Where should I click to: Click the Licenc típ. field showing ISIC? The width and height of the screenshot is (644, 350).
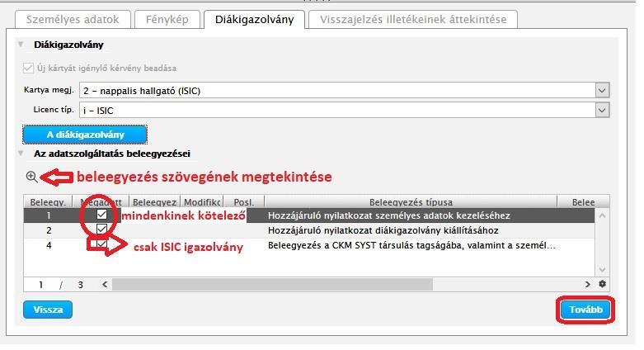point(337,111)
